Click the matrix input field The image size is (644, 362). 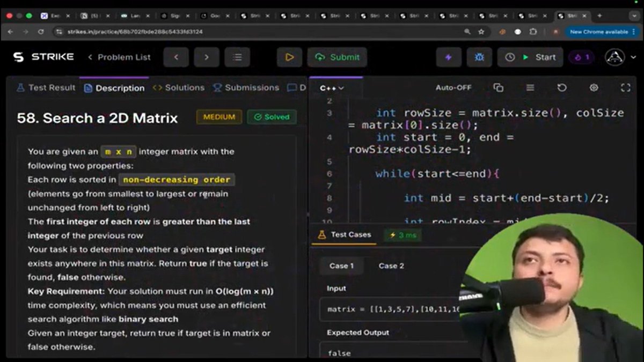coord(392,310)
